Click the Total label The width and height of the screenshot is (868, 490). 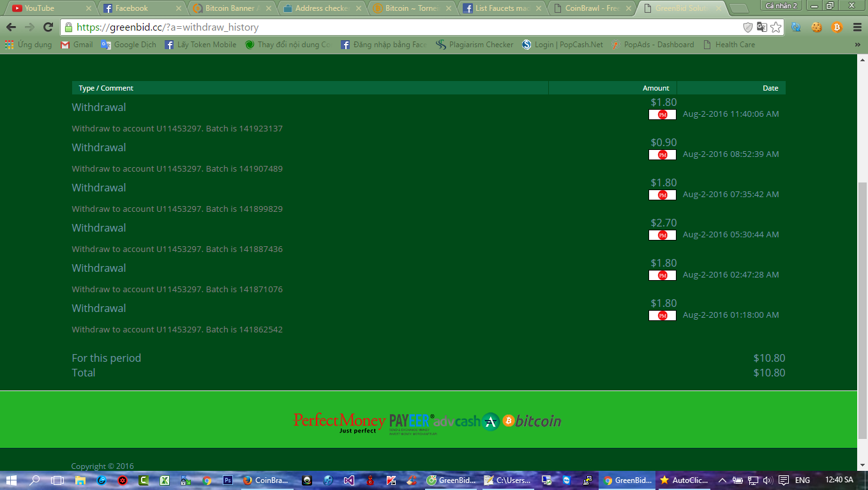pyautogui.click(x=84, y=373)
